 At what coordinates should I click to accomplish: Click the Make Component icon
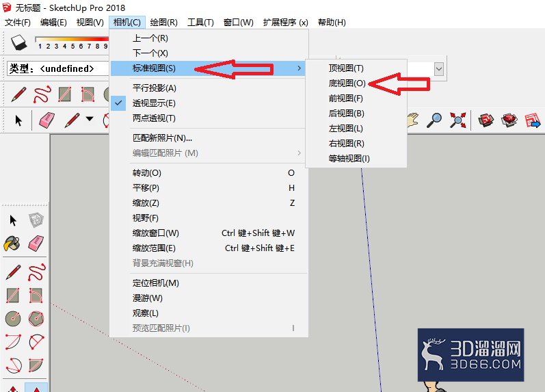[x=36, y=220]
